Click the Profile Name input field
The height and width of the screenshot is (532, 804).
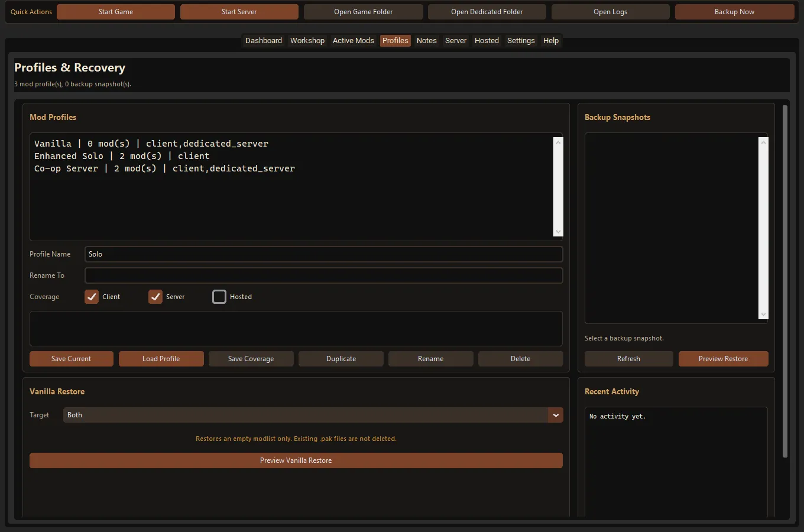(324, 254)
